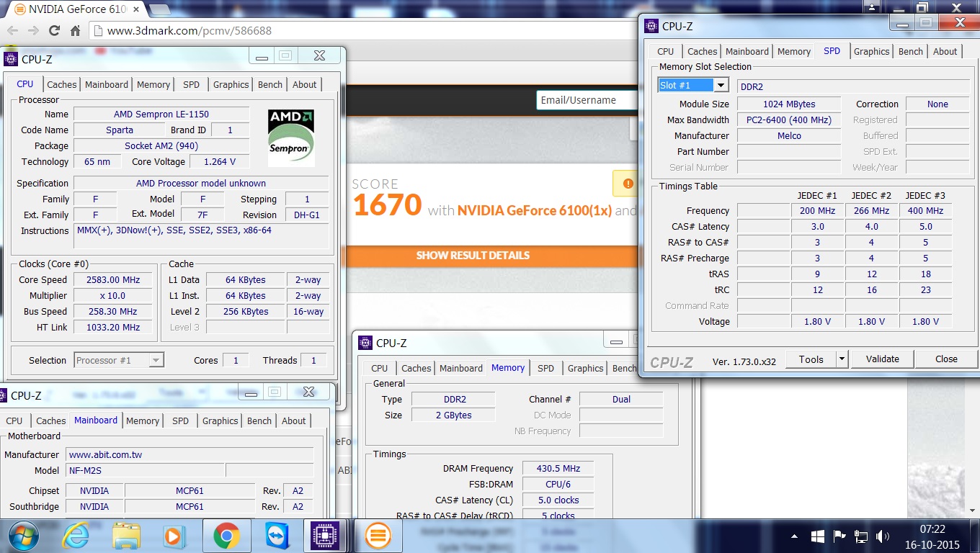
Task: Click the AMD Sempron processor logo
Action: point(291,138)
